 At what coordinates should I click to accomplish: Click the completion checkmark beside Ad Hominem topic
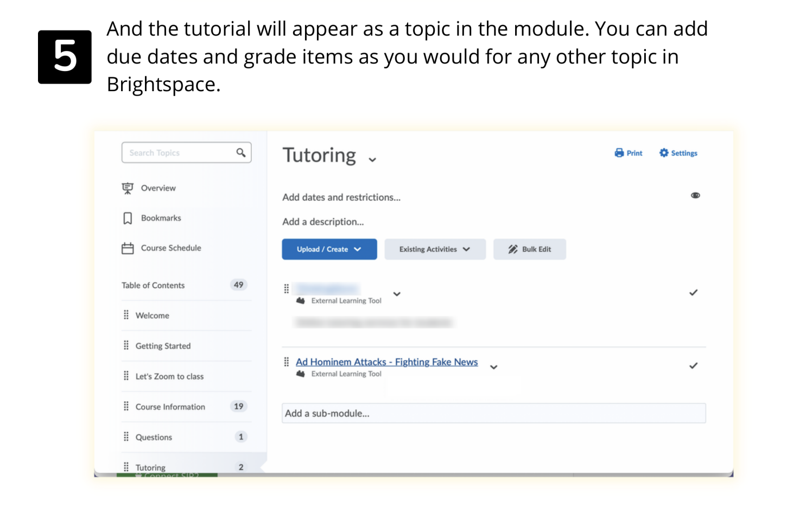693,365
